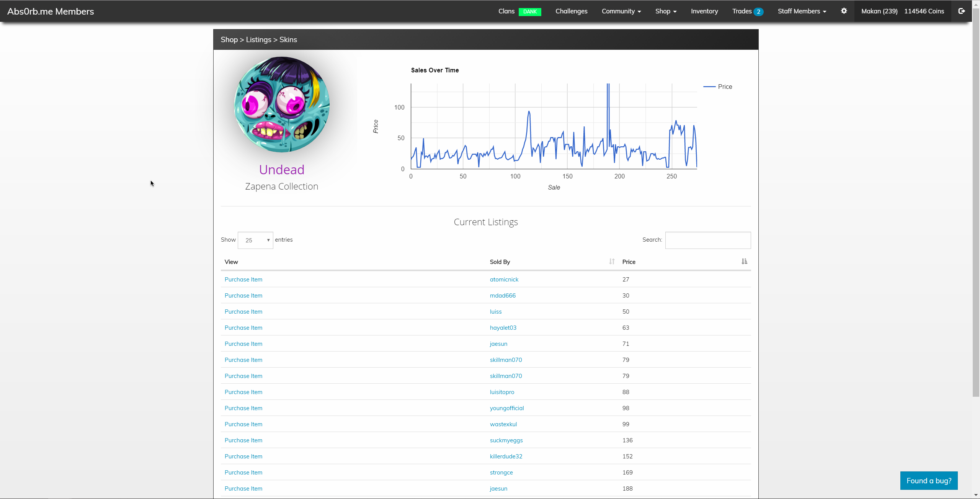Image resolution: width=980 pixels, height=499 pixels.
Task: Toggle the Price column sort icon
Action: (744, 262)
